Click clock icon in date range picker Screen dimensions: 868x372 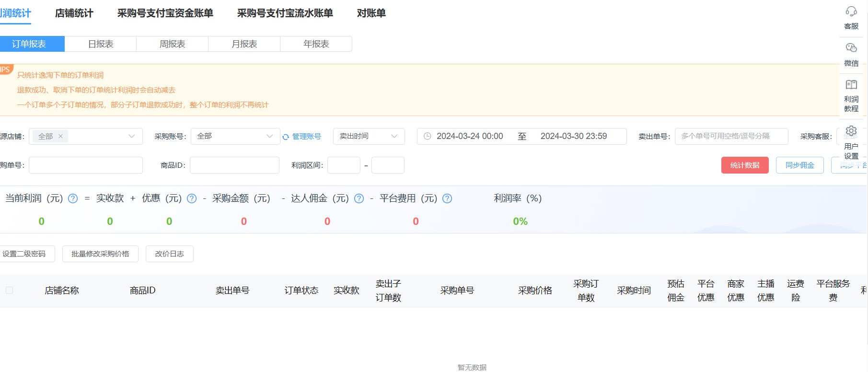click(x=428, y=136)
